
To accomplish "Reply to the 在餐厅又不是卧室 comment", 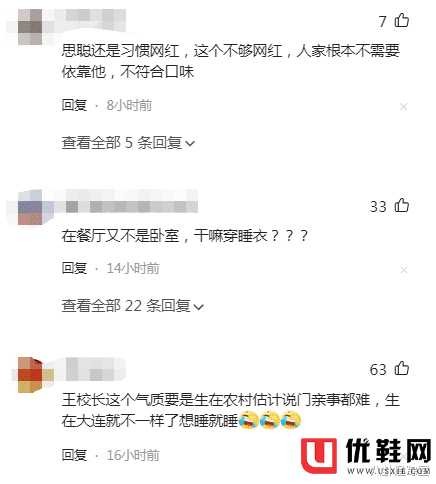I will (x=74, y=268).
